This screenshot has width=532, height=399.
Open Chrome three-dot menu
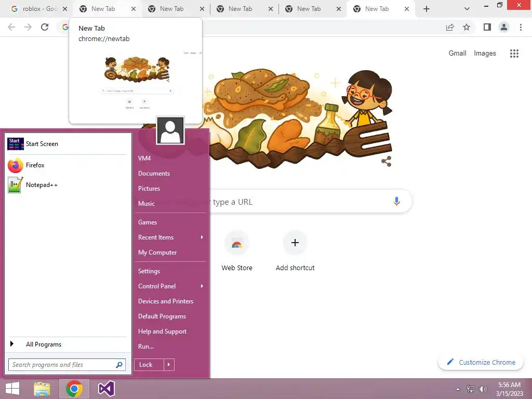(x=521, y=27)
